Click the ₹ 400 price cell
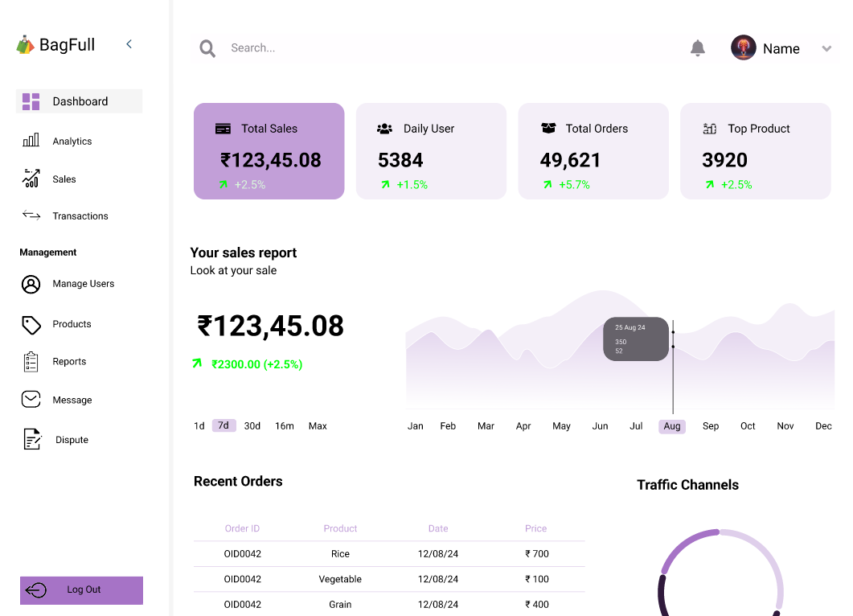 [537, 605]
